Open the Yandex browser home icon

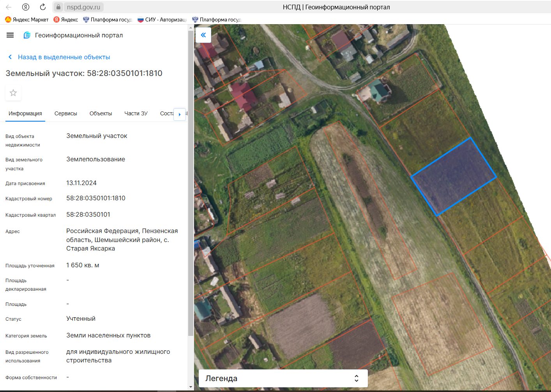(26, 7)
